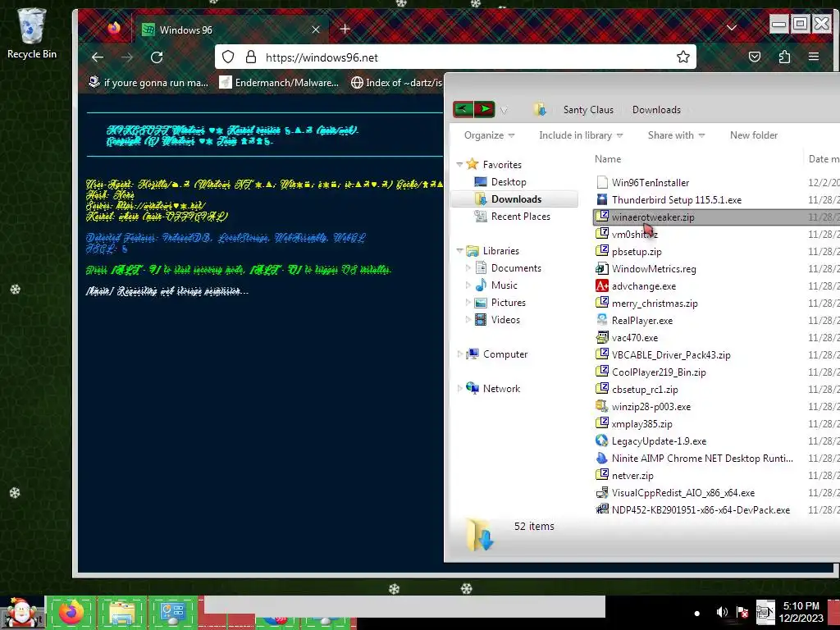840x630 pixels.
Task: Select the merry_christmas.zip file
Action: 654,304
